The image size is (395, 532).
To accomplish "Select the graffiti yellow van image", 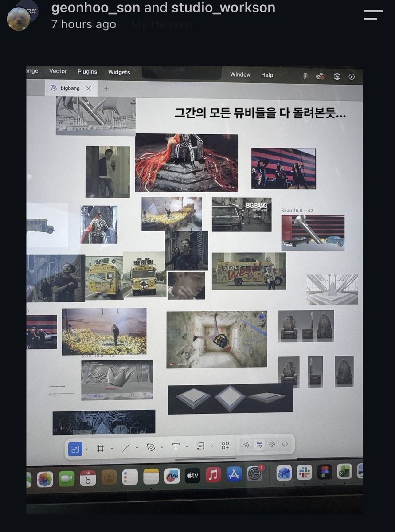I will (249, 271).
